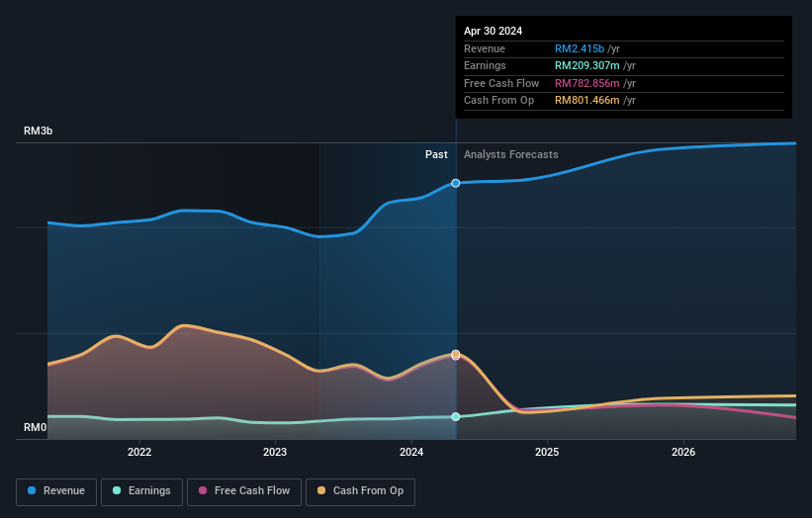Click the RM2.415b revenue value

tap(580, 48)
